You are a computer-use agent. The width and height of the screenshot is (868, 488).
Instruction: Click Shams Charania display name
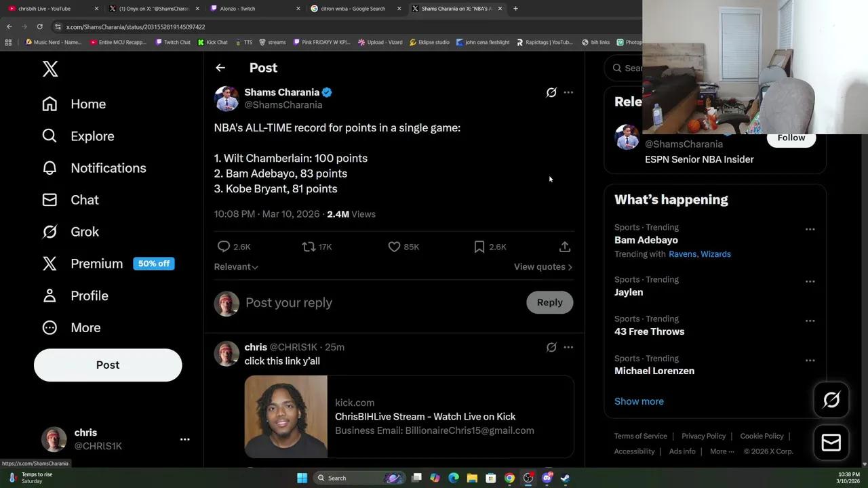pyautogui.click(x=281, y=92)
